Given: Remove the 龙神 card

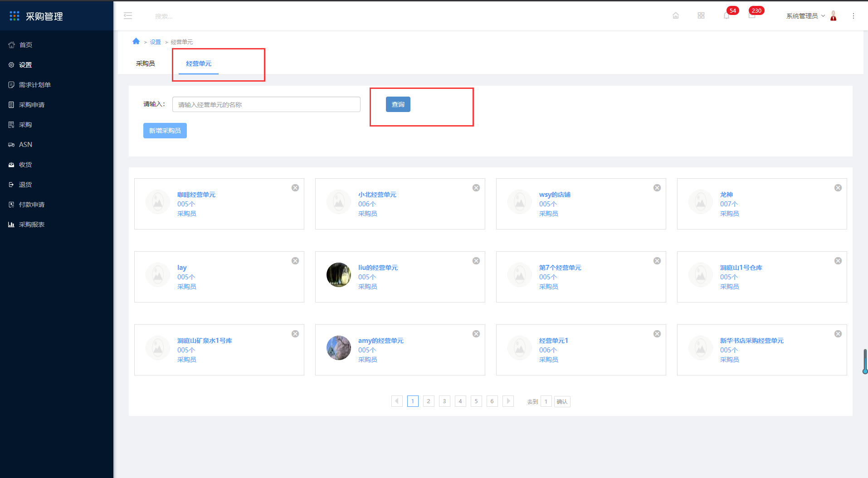Looking at the screenshot, I should (x=838, y=188).
